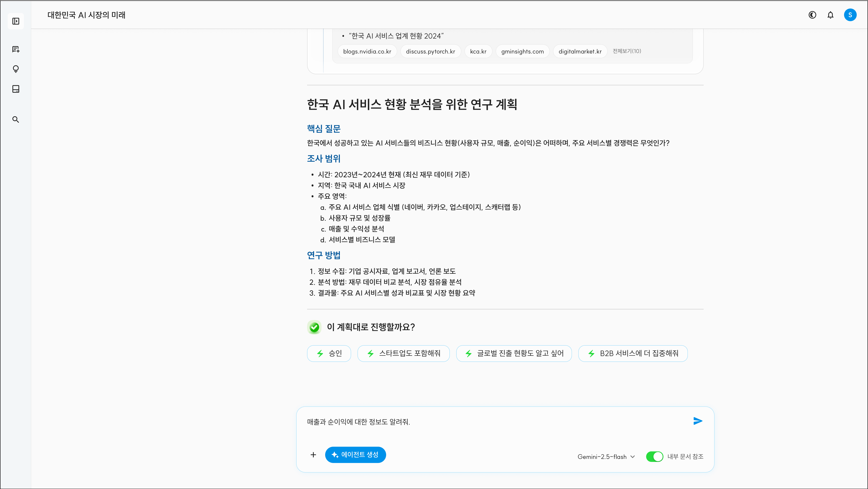Pick B2B 서비스에 더 집중해줘 chip
The width and height of the screenshot is (868, 489).
click(x=633, y=353)
